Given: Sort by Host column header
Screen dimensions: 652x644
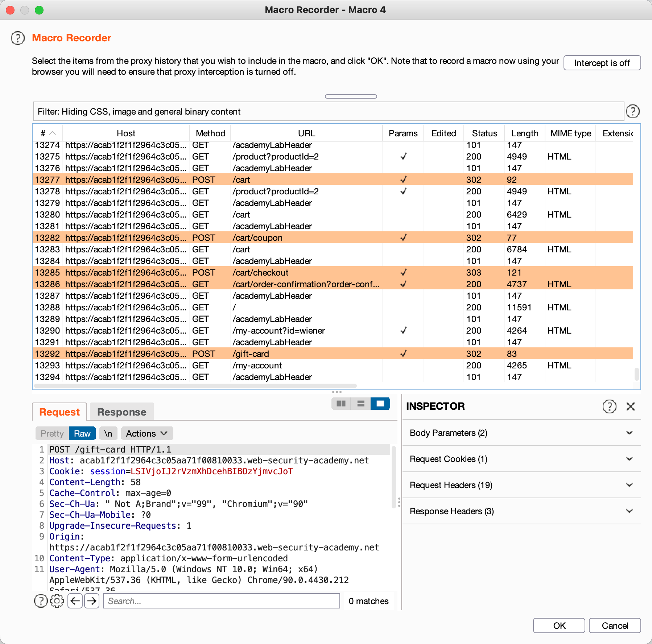Looking at the screenshot, I should click(126, 133).
